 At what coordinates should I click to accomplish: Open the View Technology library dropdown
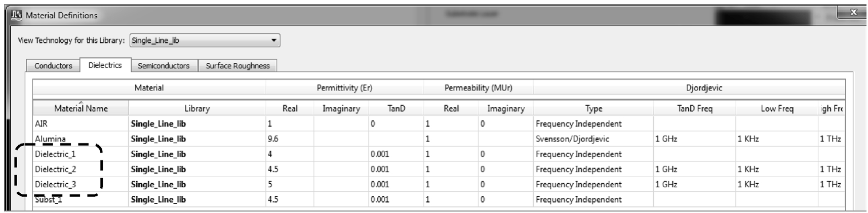[x=273, y=40]
